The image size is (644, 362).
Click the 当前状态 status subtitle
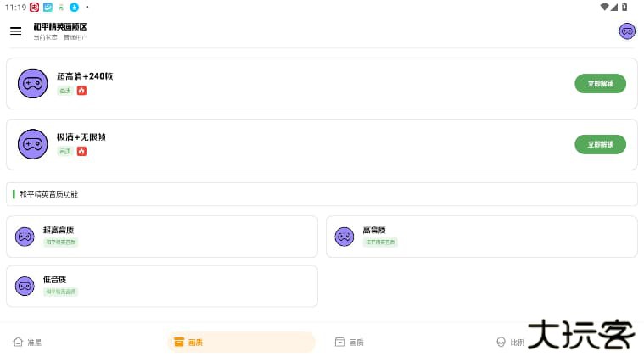click(x=60, y=37)
